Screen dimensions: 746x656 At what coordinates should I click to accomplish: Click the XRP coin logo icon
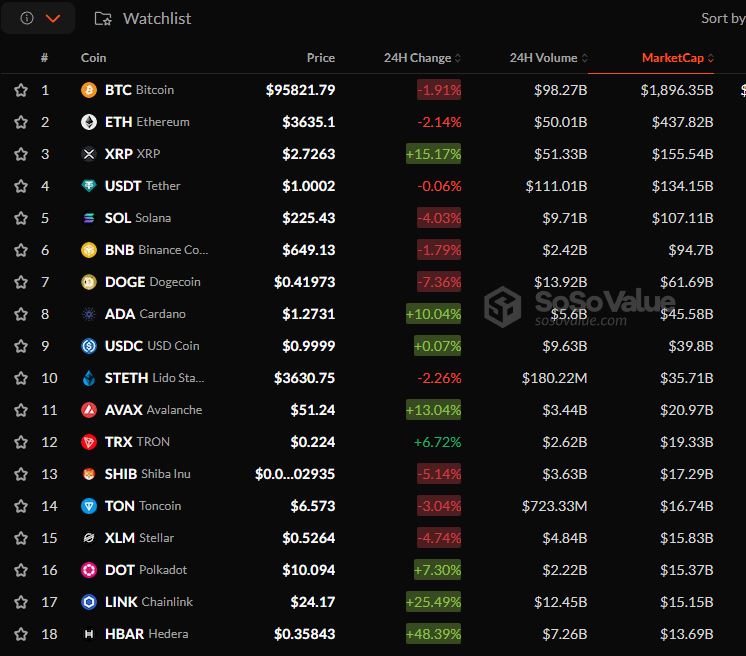[89, 154]
